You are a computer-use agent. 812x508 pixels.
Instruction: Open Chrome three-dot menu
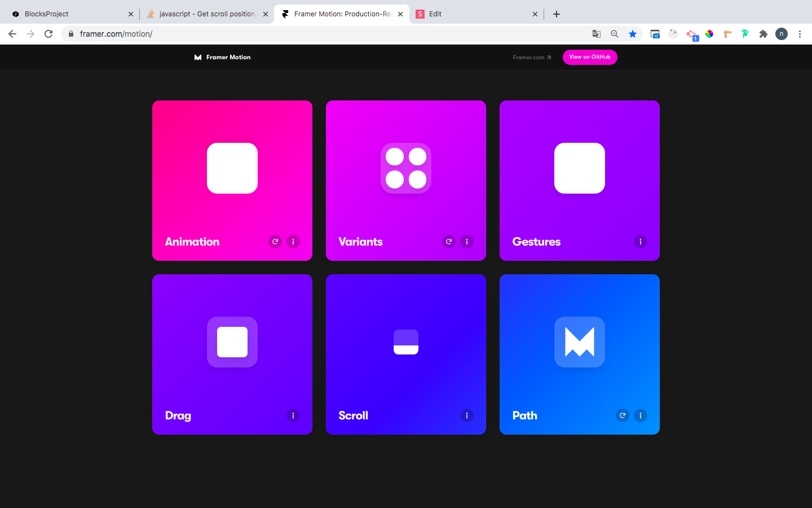coord(800,34)
